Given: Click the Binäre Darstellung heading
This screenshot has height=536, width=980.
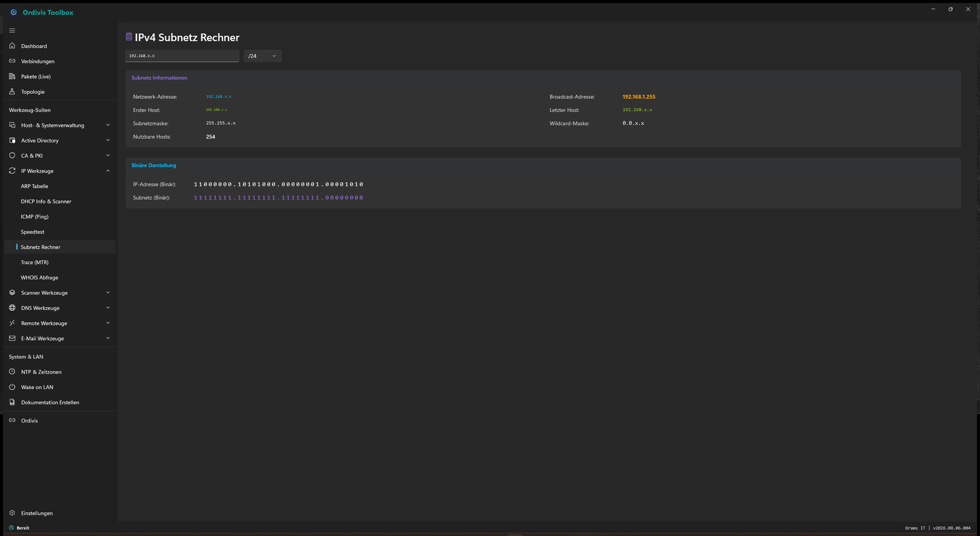Looking at the screenshot, I should 154,165.
